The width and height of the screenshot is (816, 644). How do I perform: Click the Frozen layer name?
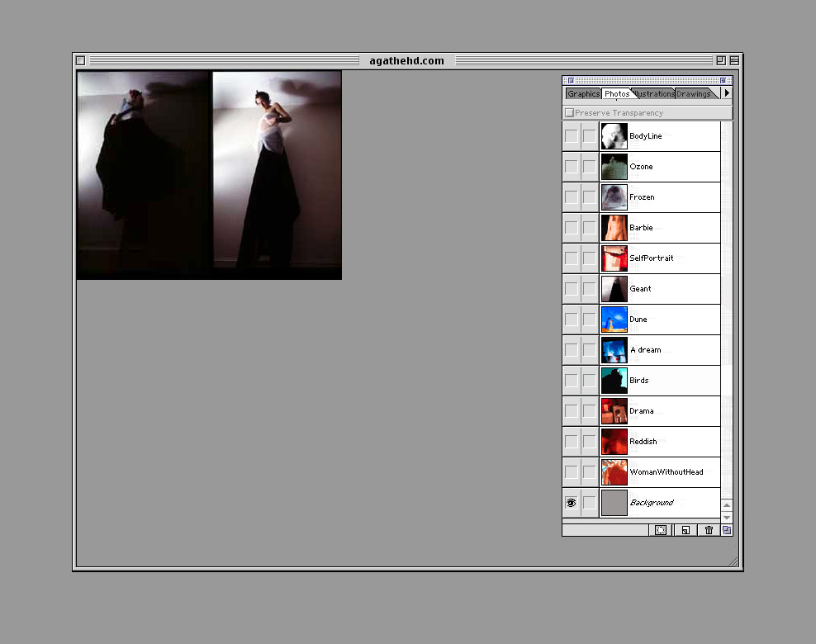(642, 197)
